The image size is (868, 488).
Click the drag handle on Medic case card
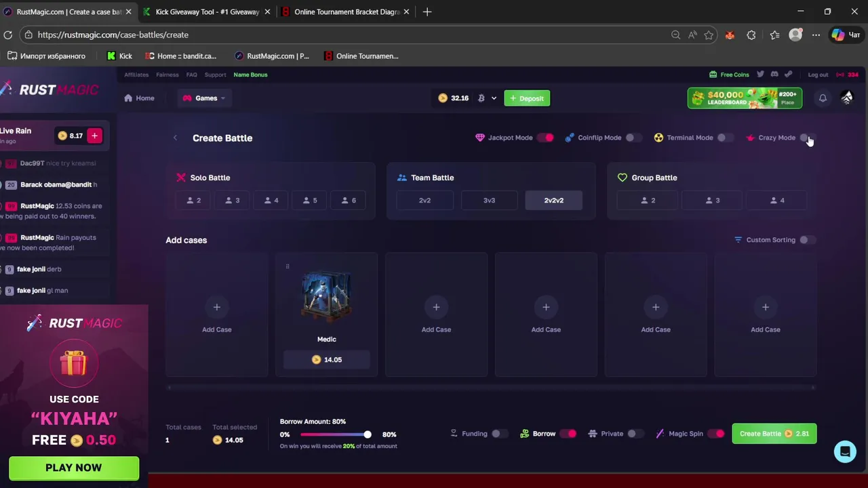[288, 266]
